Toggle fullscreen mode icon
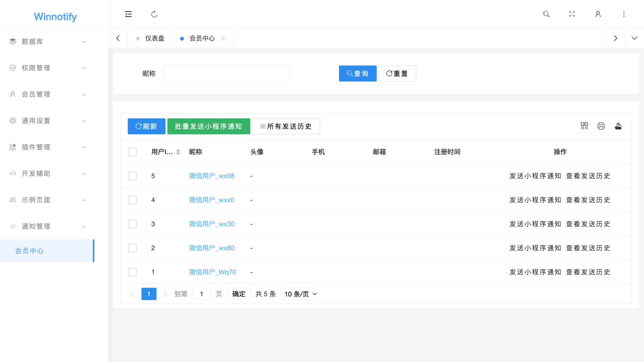The width and height of the screenshot is (644, 362). (572, 14)
